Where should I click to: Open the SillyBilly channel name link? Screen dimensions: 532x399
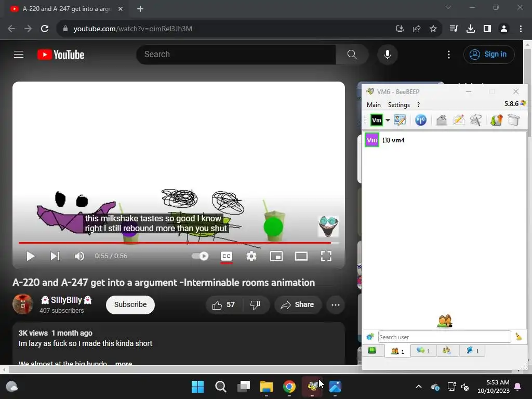coord(66,300)
